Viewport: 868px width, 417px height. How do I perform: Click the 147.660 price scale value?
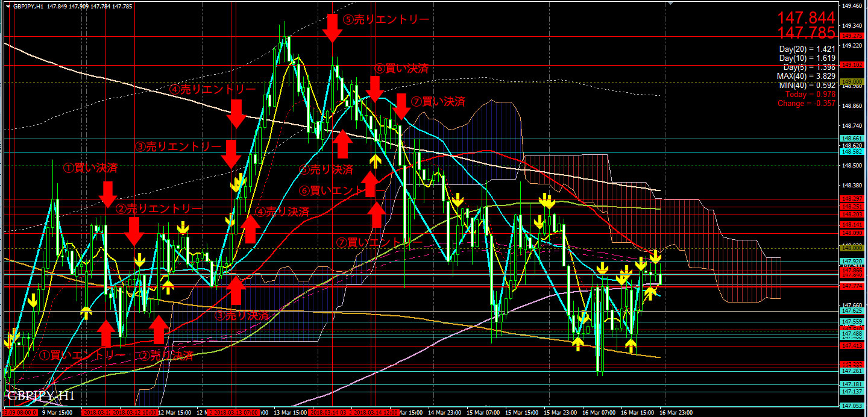[851, 305]
